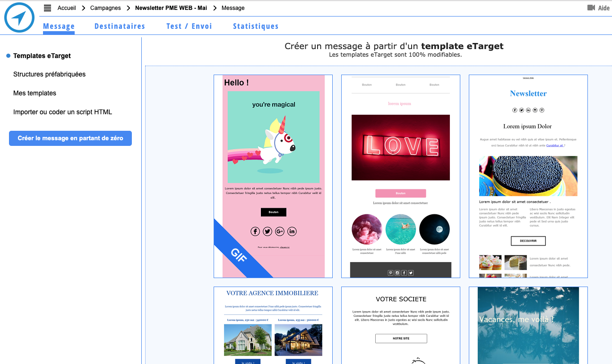Open the Test / Envoi tab

point(189,26)
